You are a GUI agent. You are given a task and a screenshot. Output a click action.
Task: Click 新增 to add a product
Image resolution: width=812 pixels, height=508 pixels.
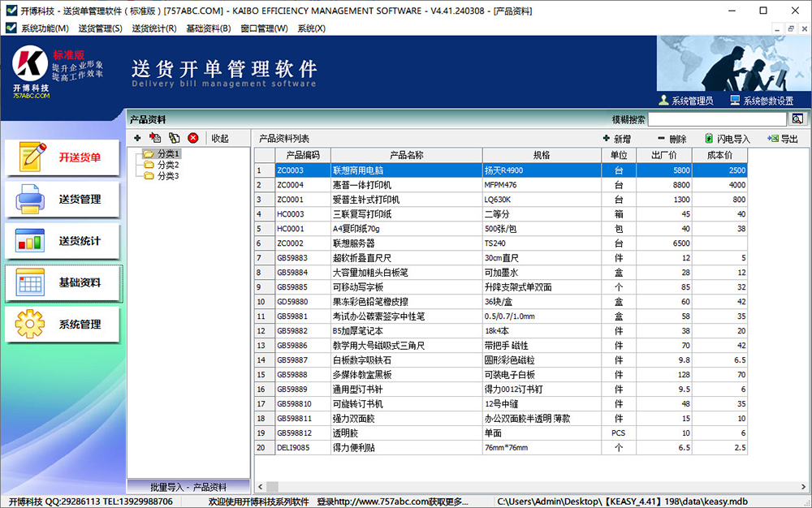click(x=617, y=139)
